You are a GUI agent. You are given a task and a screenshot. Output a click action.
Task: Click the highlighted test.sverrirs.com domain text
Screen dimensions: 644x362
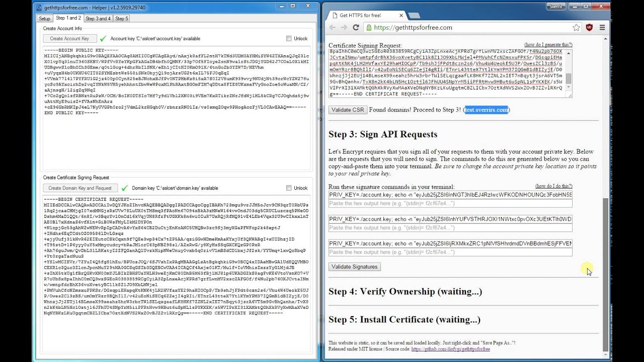[486, 110]
